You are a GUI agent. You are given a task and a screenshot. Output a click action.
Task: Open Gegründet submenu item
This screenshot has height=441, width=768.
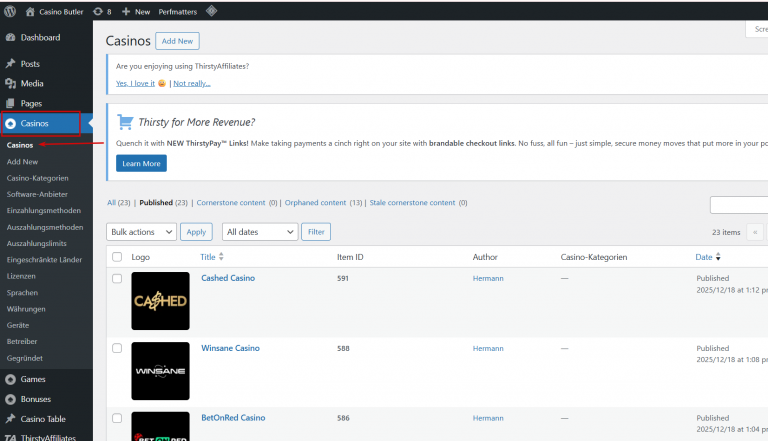(x=24, y=358)
